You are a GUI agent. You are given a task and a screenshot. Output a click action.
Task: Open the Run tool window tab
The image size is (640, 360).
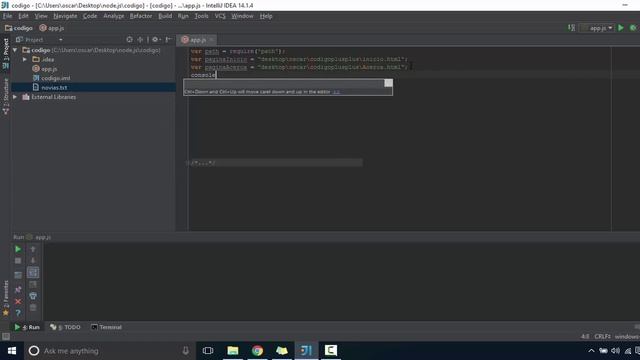coord(27,327)
